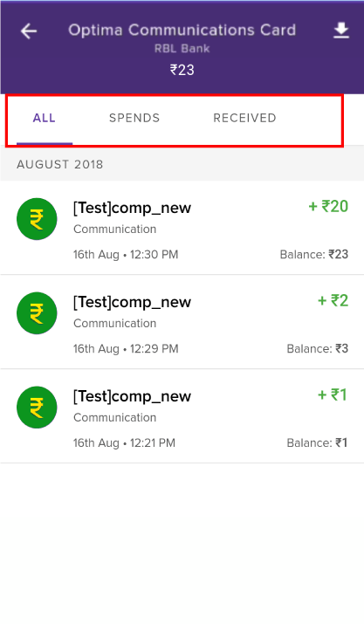364x624 pixels.
Task: Download statement via the download icon
Action: point(341,31)
